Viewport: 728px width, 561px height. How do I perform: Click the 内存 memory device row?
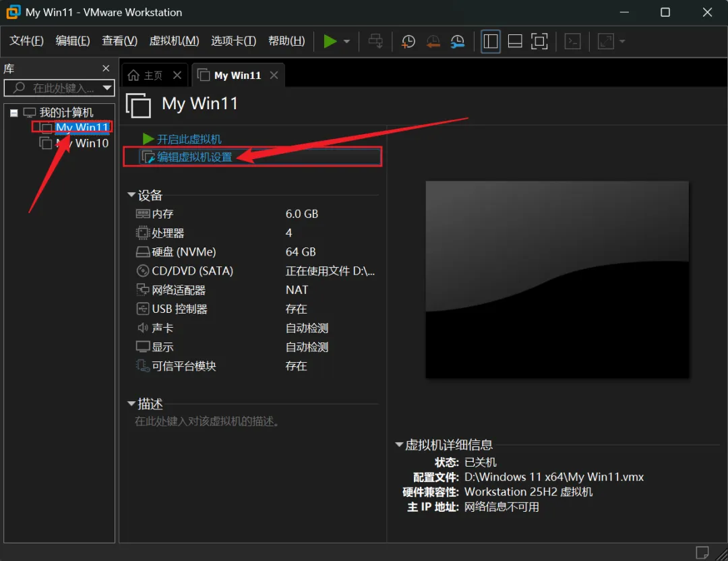[x=256, y=214]
